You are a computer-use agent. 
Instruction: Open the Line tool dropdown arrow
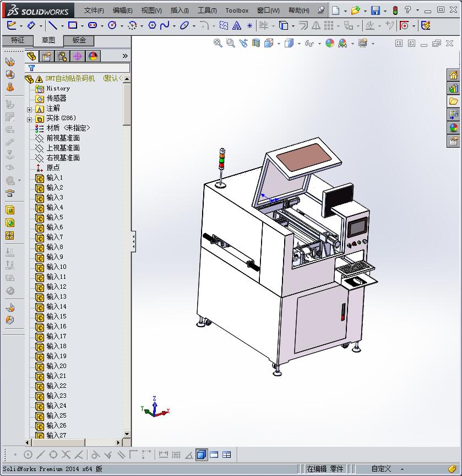tap(62, 26)
